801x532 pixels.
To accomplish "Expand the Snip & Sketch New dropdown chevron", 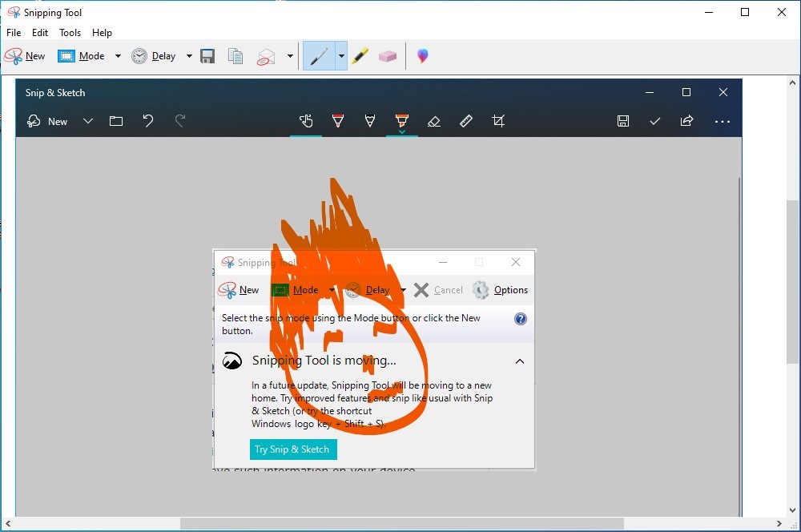I will (88, 121).
